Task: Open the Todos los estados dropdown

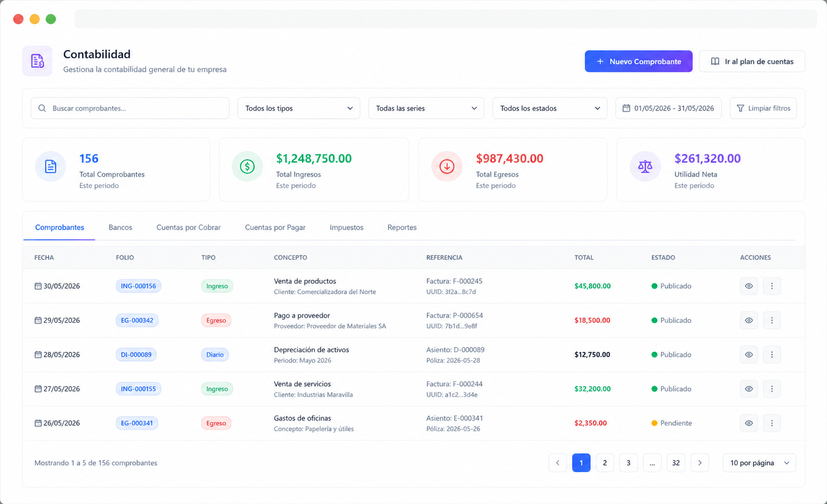Action: pyautogui.click(x=549, y=108)
